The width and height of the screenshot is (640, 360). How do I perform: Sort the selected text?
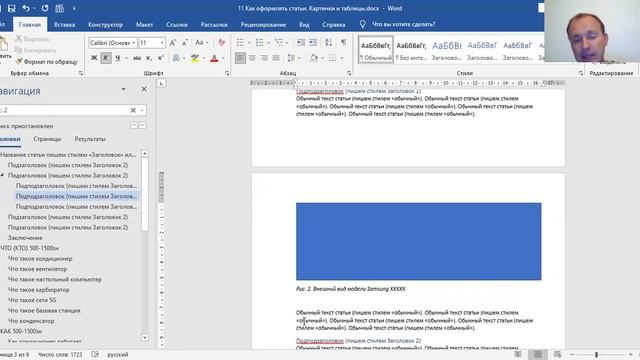328,42
